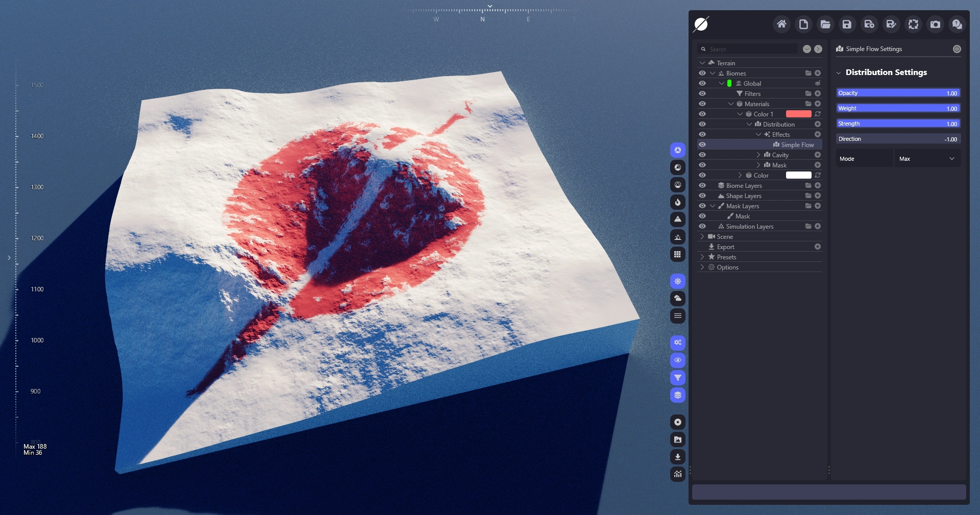980x515 pixels.
Task: Select the Distribution tree item
Action: coord(779,124)
